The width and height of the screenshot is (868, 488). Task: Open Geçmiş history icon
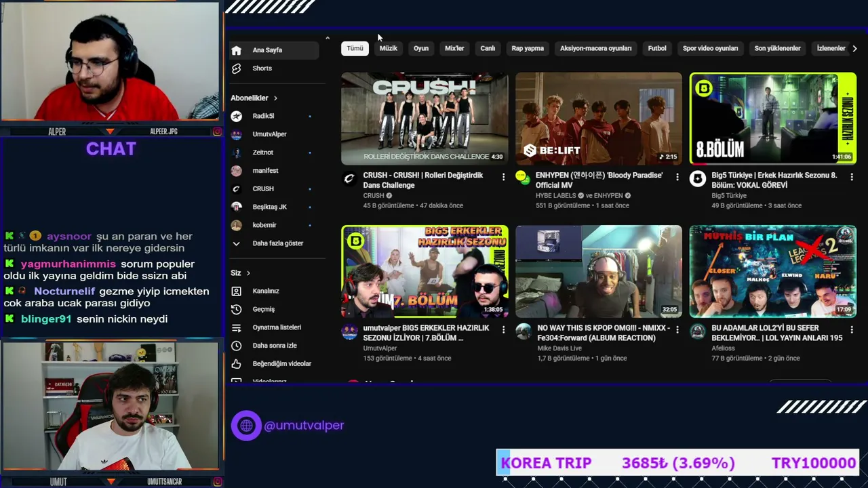[x=236, y=309]
